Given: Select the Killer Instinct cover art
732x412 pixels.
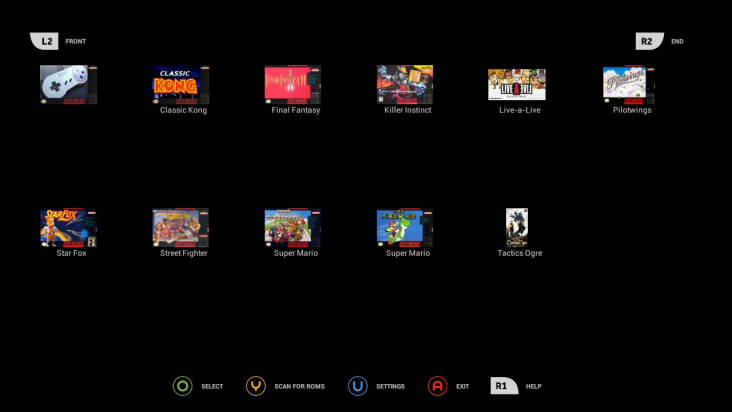Looking at the screenshot, I should 405,84.
